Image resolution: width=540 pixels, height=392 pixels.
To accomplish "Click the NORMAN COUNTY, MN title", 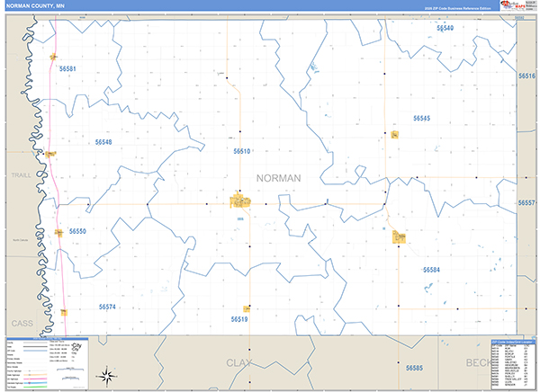I will tap(35, 6).
